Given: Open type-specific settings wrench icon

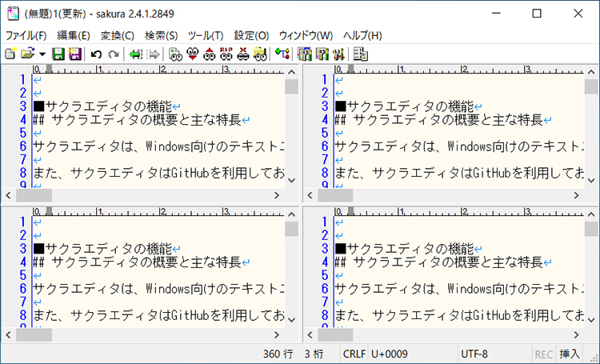Looking at the screenshot, I should tap(322, 54).
